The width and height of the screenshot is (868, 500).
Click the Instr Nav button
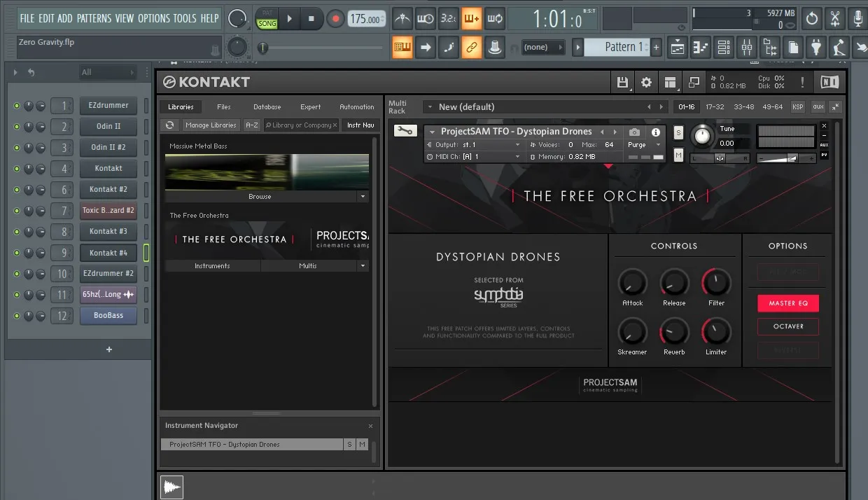pyautogui.click(x=360, y=125)
